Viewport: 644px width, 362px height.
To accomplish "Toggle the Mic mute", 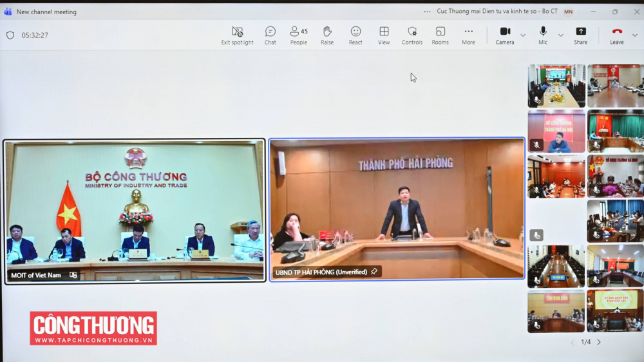I will coord(543,35).
